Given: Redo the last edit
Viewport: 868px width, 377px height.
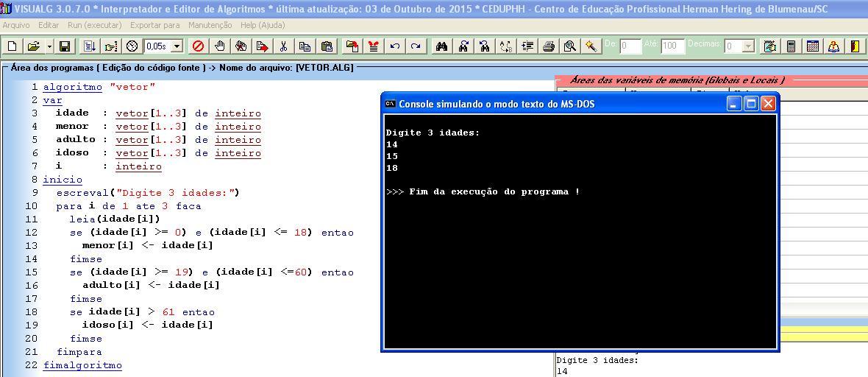Looking at the screenshot, I should 416,46.
